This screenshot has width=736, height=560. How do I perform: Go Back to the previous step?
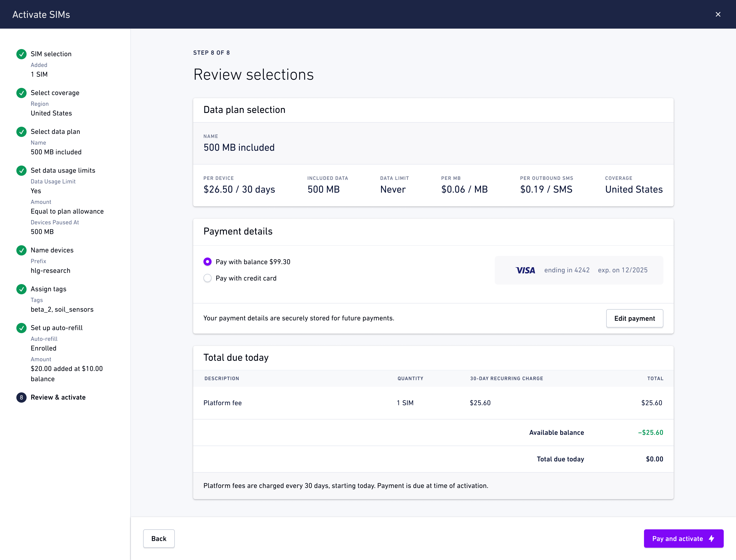(159, 538)
